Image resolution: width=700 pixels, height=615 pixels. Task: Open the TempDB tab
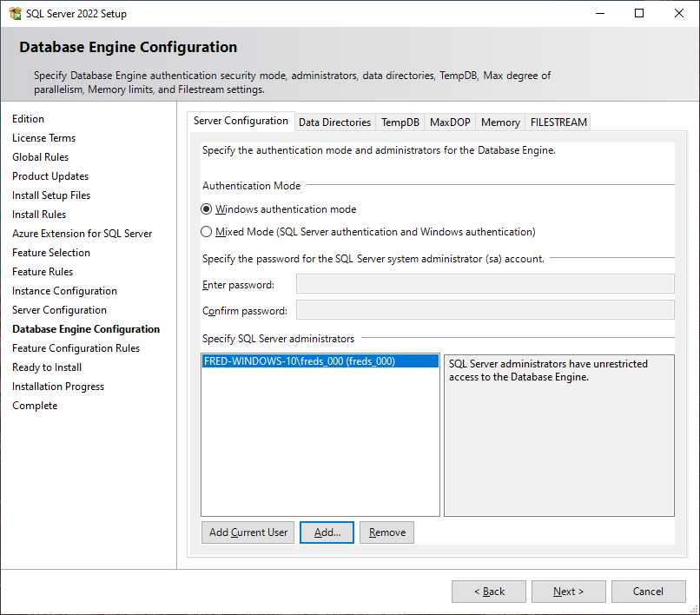pyautogui.click(x=400, y=122)
